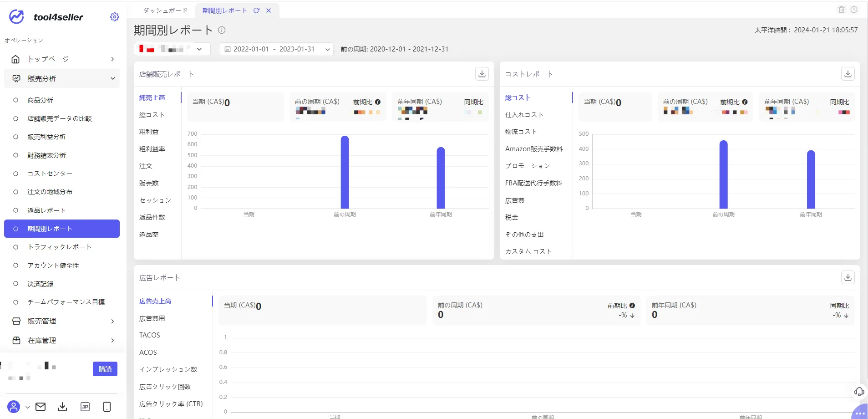Open settings gear next to tool4seller logo

tap(115, 17)
